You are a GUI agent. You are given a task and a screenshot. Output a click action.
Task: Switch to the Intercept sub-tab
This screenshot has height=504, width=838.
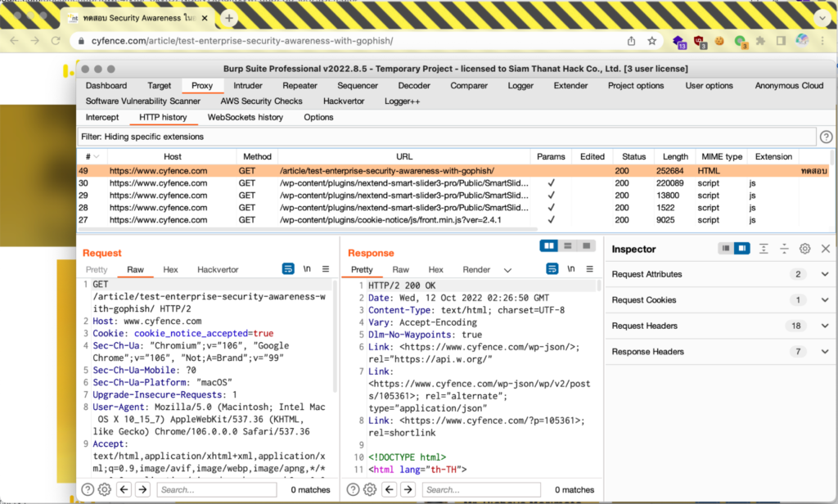click(102, 117)
